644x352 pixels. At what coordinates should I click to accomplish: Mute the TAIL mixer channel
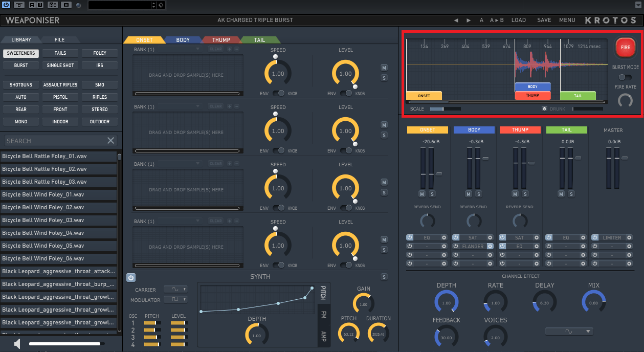click(x=561, y=194)
